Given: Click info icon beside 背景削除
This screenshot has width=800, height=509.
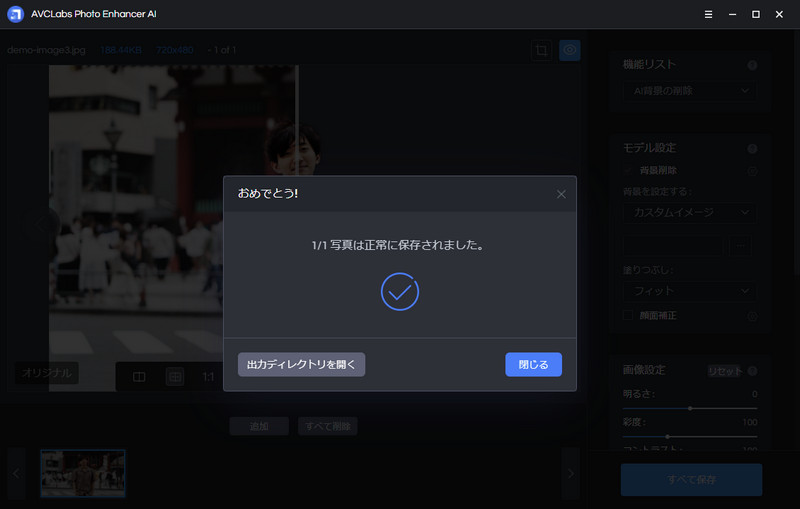Looking at the screenshot, I should 752,171.
